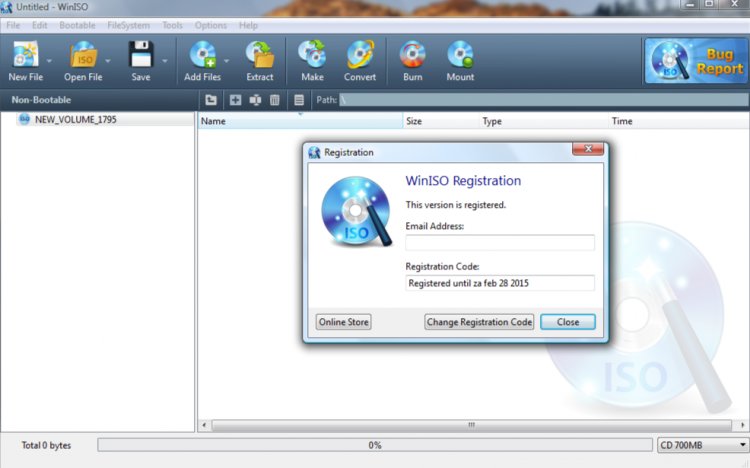Open the Online Store
The image size is (750, 468).
coord(344,322)
